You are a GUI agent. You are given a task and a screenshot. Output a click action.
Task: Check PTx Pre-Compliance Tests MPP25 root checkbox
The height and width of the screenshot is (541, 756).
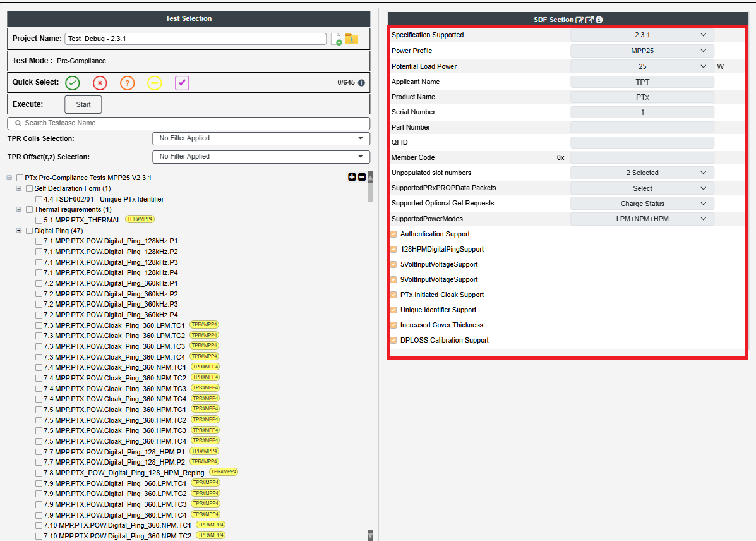[x=20, y=178]
